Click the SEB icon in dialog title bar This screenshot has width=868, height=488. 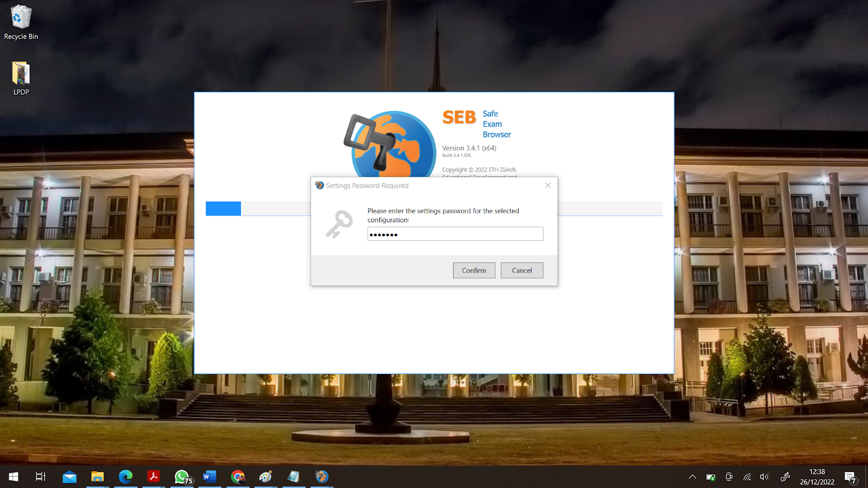click(x=320, y=185)
